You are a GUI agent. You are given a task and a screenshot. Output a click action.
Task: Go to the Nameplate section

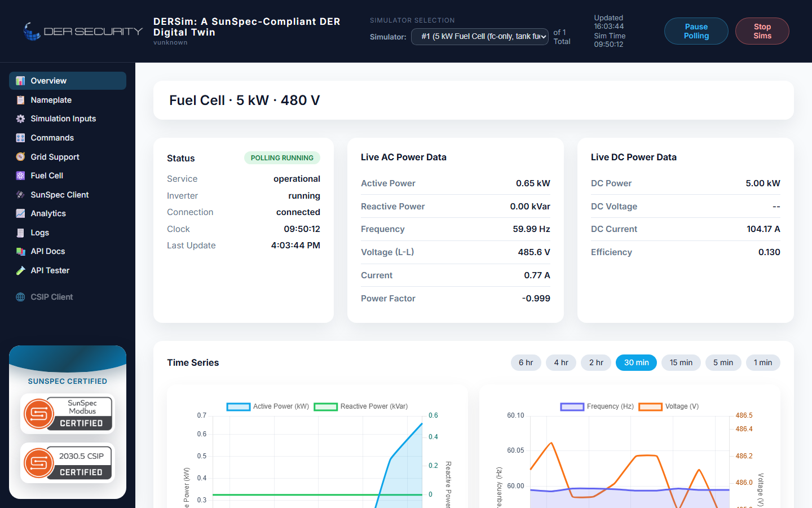[x=68, y=100]
